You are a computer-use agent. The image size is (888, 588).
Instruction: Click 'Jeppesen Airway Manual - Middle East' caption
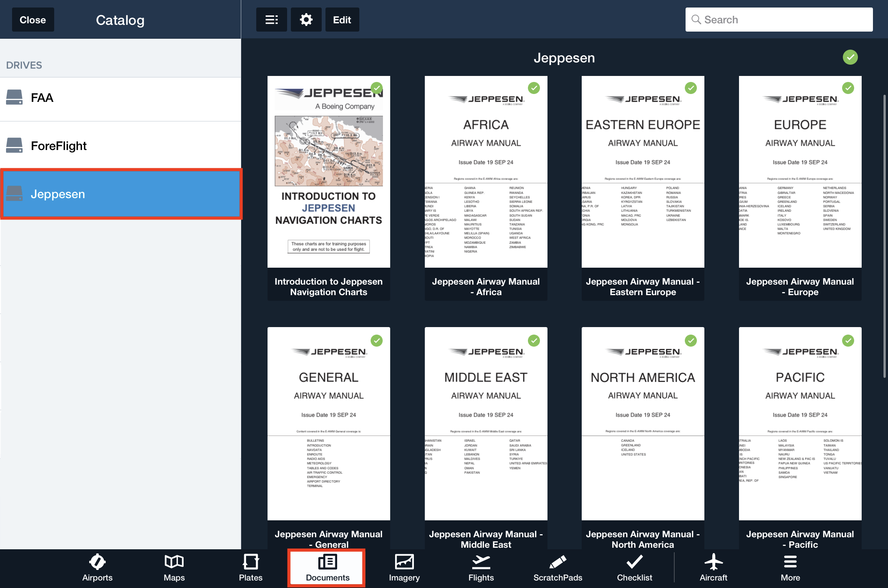486,539
